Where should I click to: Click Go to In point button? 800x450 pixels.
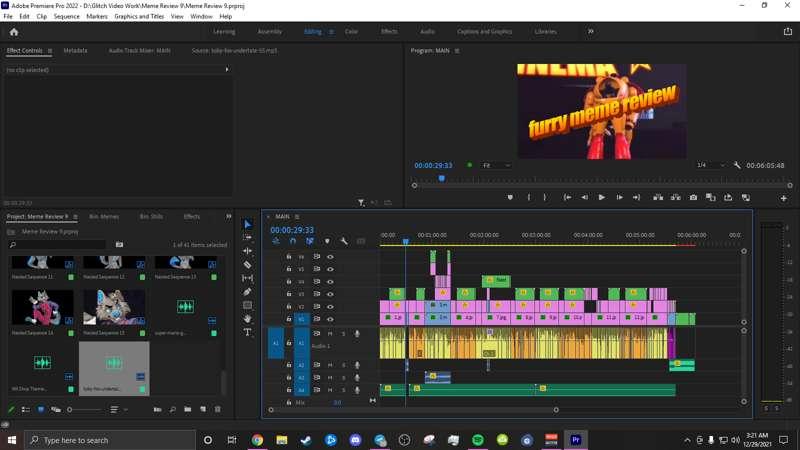pyautogui.click(x=567, y=197)
